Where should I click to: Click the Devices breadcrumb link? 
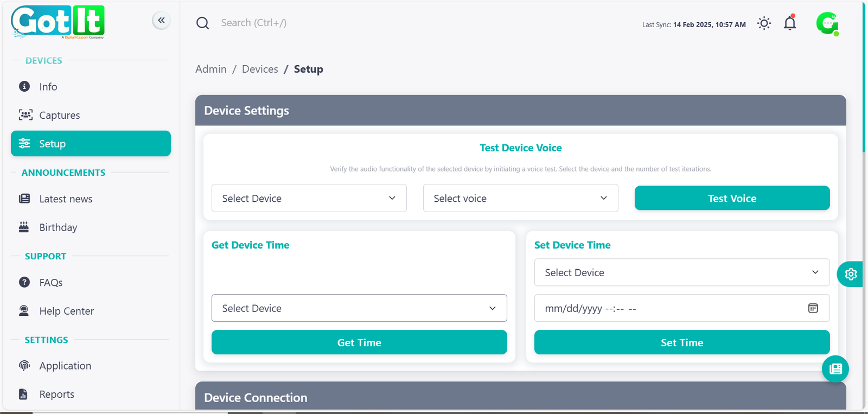(260, 69)
